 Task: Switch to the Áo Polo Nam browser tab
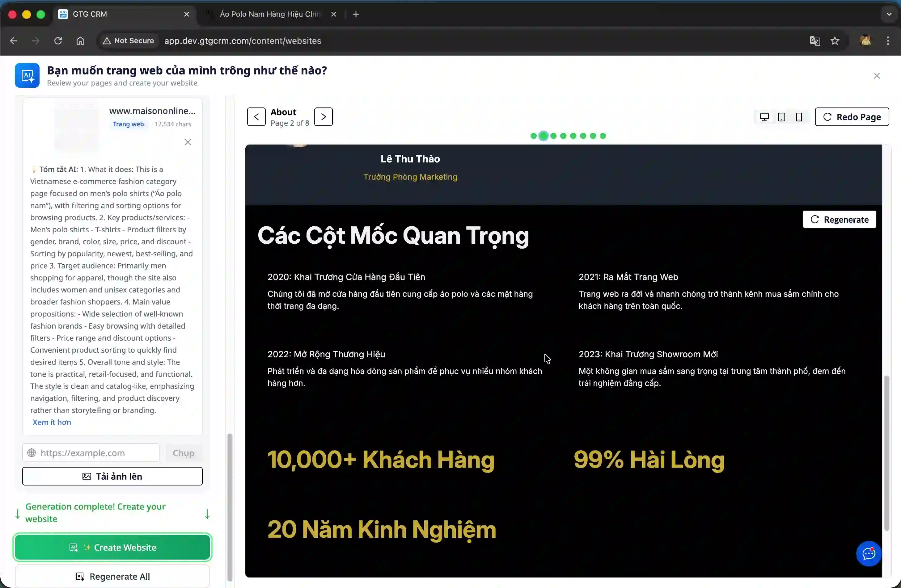[x=269, y=15]
